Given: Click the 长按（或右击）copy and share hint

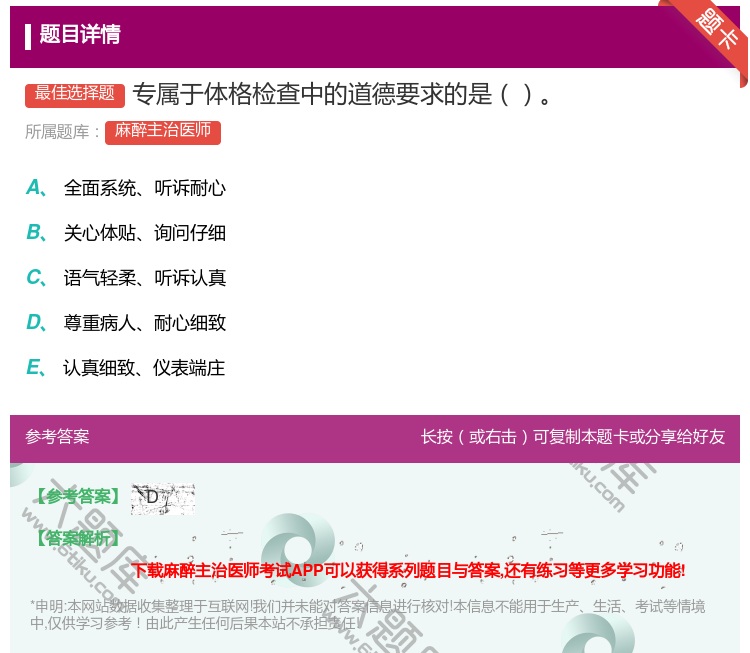Looking at the screenshot, I should tap(572, 437).
